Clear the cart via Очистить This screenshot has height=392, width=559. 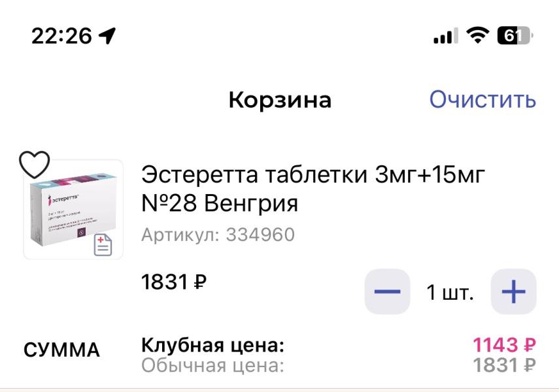coord(482,100)
